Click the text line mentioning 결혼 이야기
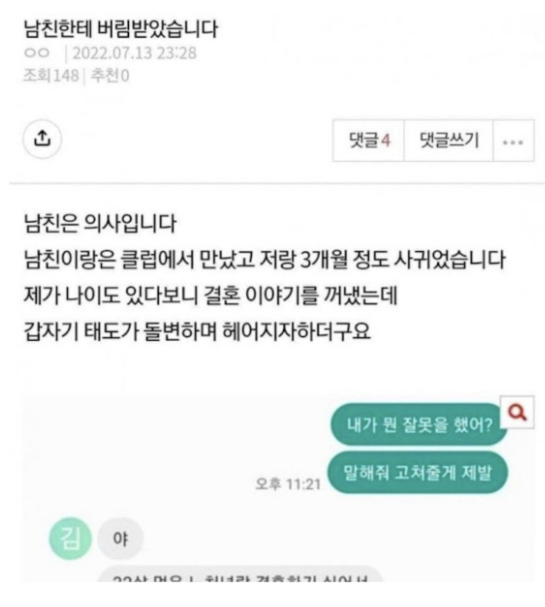Image resolution: width=545 pixels, height=607 pixels. pos(211,295)
